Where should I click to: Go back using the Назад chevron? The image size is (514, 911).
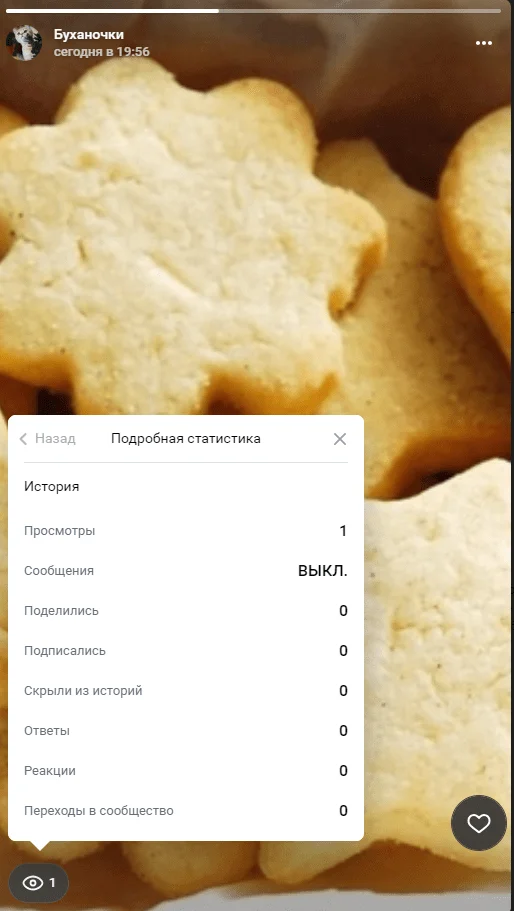click(23, 439)
